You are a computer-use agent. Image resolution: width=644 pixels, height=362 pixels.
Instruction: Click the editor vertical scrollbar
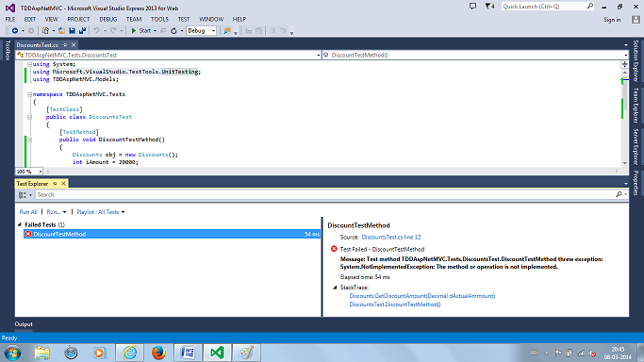point(625,117)
